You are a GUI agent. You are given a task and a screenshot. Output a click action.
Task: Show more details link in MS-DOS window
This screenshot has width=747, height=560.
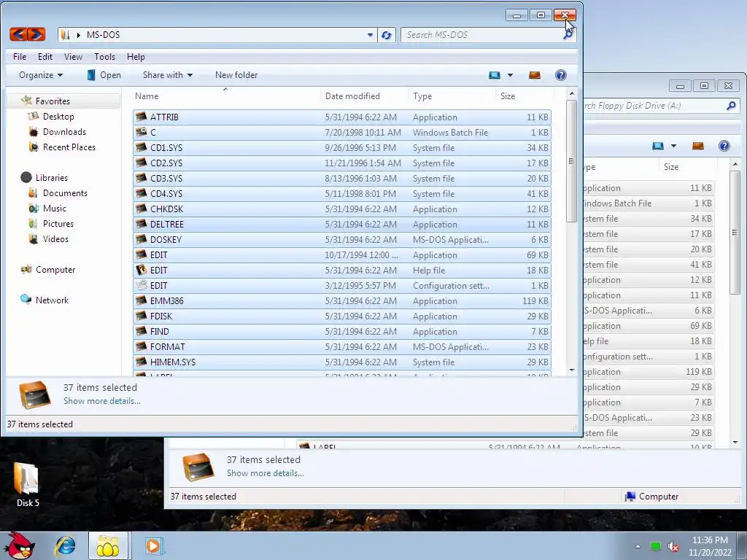coord(102,401)
